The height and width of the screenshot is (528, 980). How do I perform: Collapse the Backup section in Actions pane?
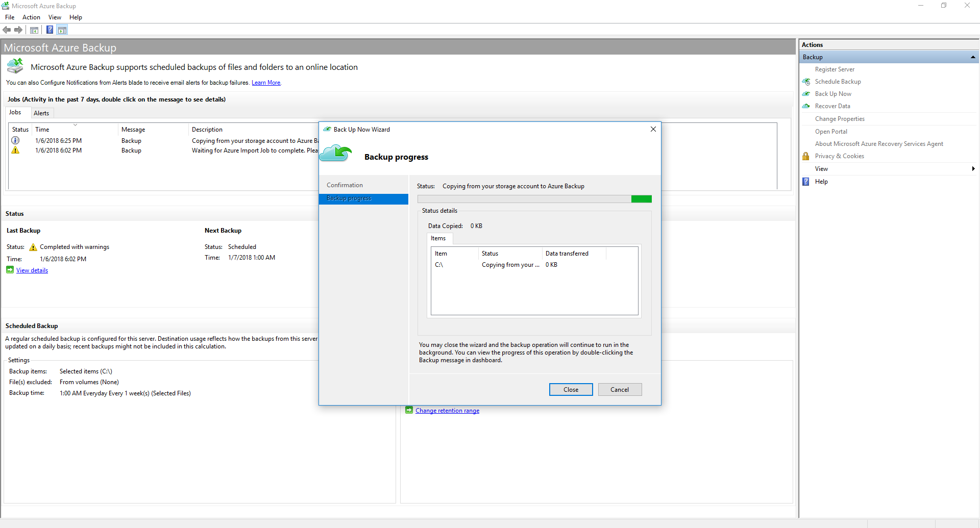pyautogui.click(x=973, y=57)
